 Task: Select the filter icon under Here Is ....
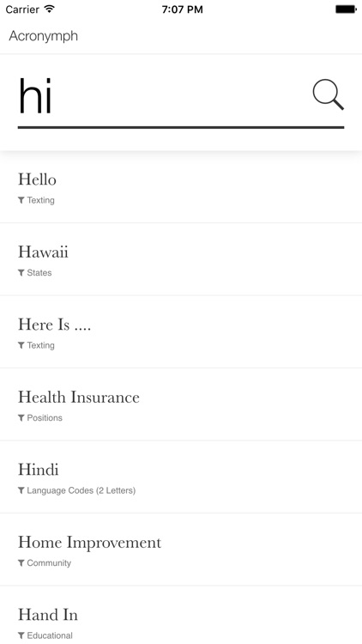pyautogui.click(x=21, y=345)
